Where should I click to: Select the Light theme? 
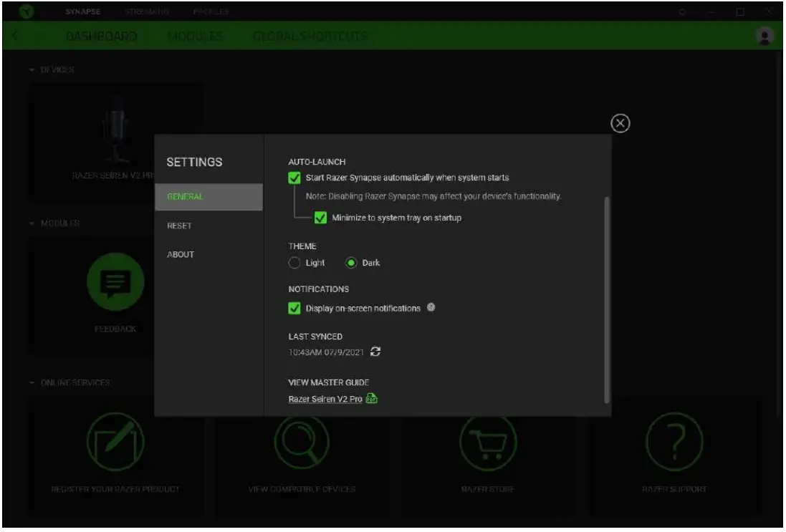click(x=295, y=263)
